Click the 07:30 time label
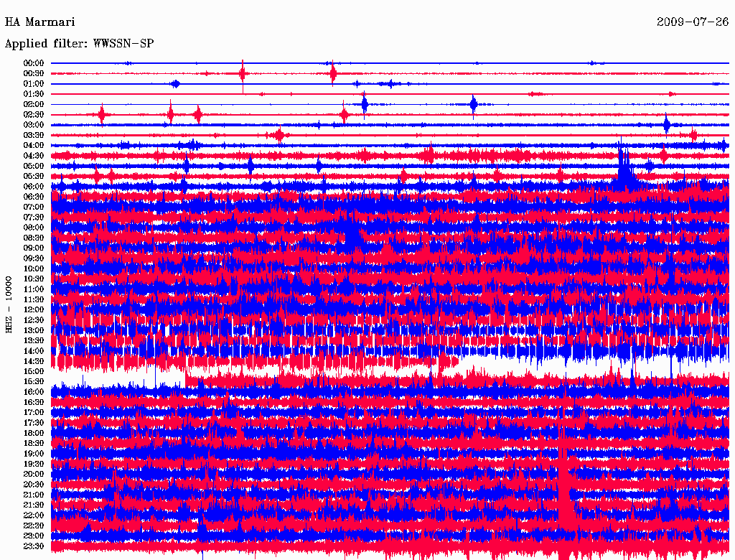 tap(34, 218)
